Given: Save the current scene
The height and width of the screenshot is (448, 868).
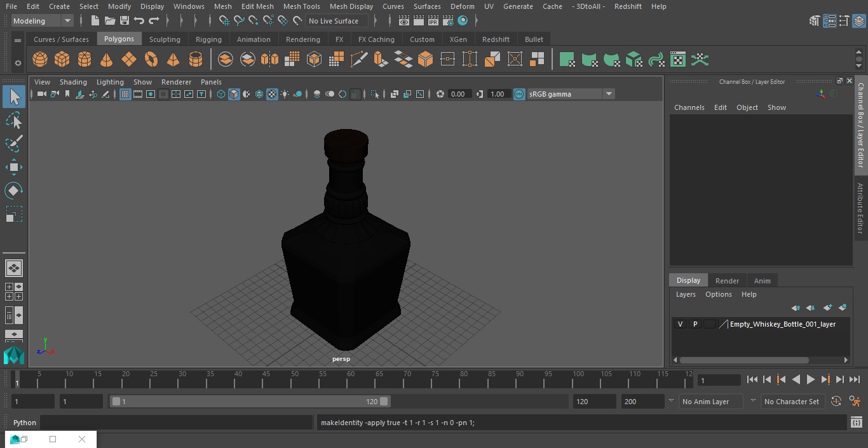Looking at the screenshot, I should [x=125, y=21].
